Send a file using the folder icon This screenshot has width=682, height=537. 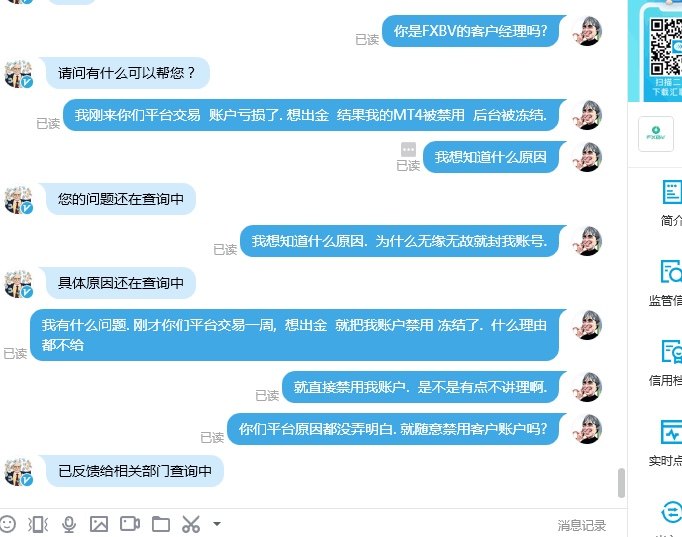(160, 524)
